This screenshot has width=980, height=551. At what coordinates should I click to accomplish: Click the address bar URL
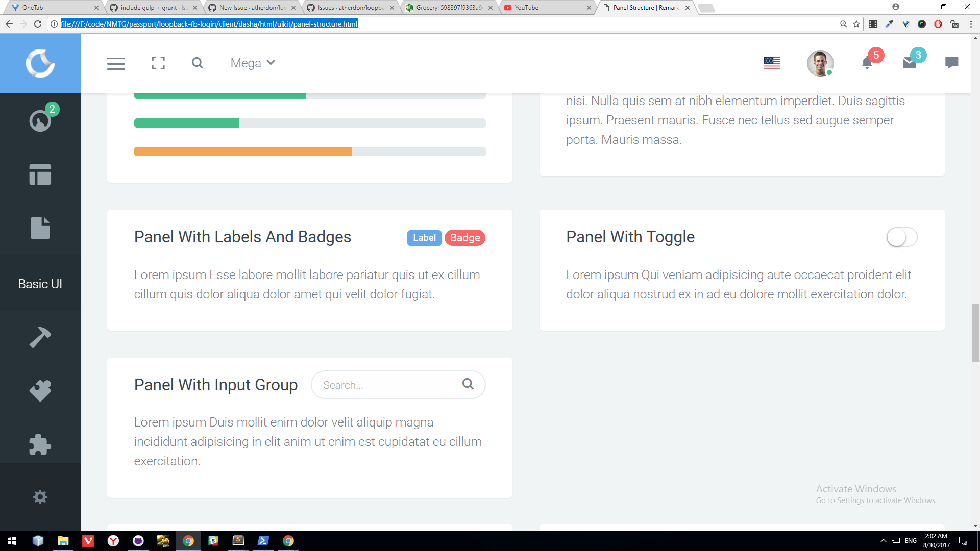point(209,24)
